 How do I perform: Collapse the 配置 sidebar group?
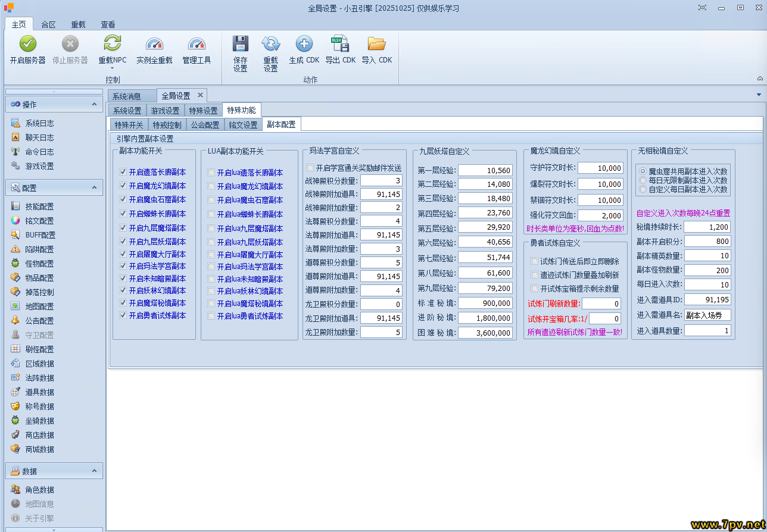(94, 187)
